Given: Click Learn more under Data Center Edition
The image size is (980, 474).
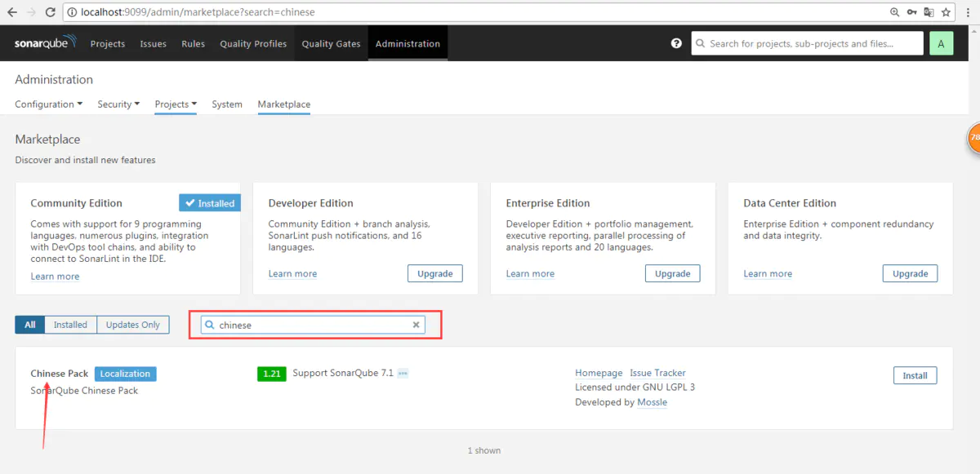Looking at the screenshot, I should pyautogui.click(x=768, y=274).
